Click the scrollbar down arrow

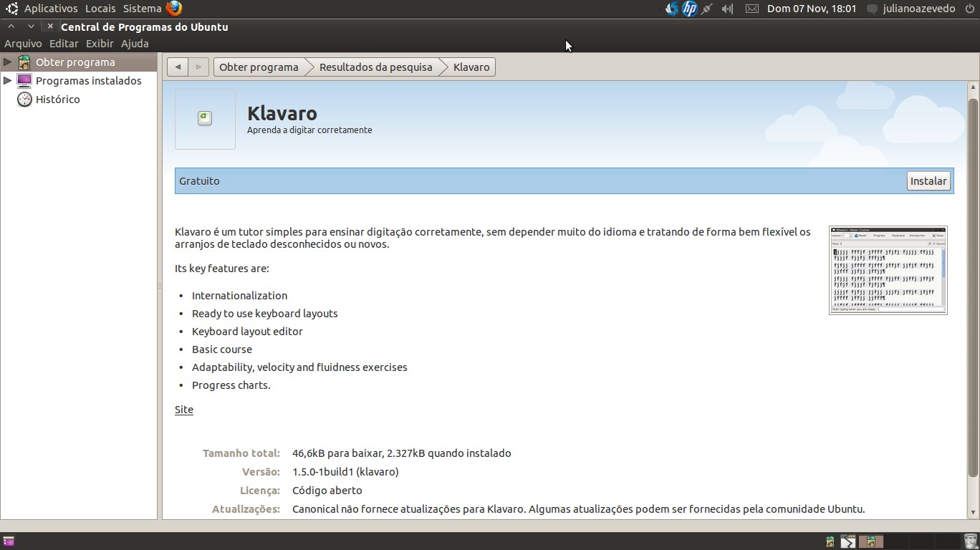[x=973, y=513]
